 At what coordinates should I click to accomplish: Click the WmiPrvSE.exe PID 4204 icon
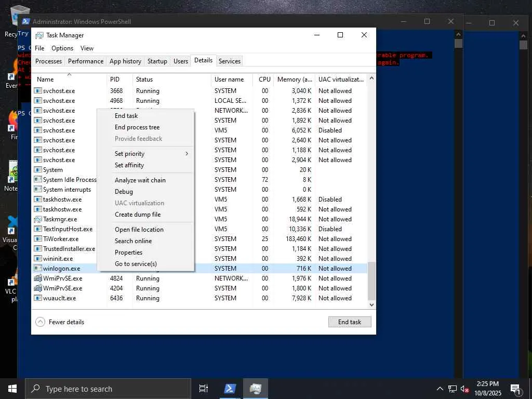pyautogui.click(x=37, y=288)
